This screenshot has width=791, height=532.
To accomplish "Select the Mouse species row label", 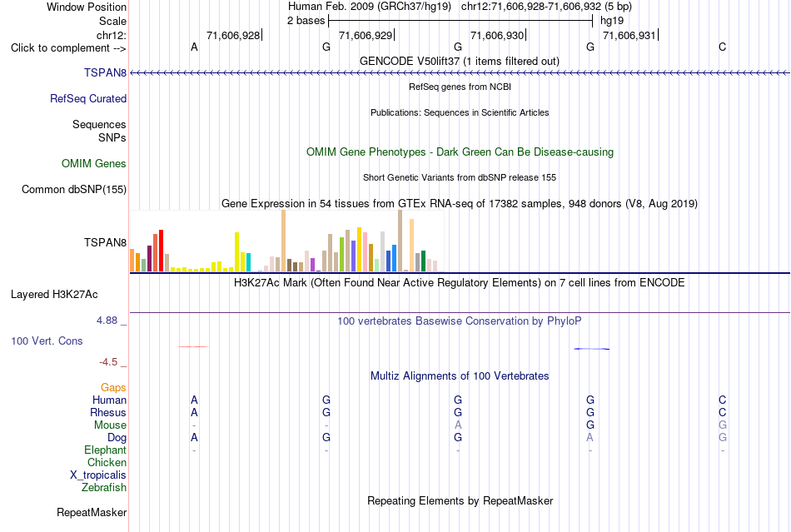I will (110, 425).
